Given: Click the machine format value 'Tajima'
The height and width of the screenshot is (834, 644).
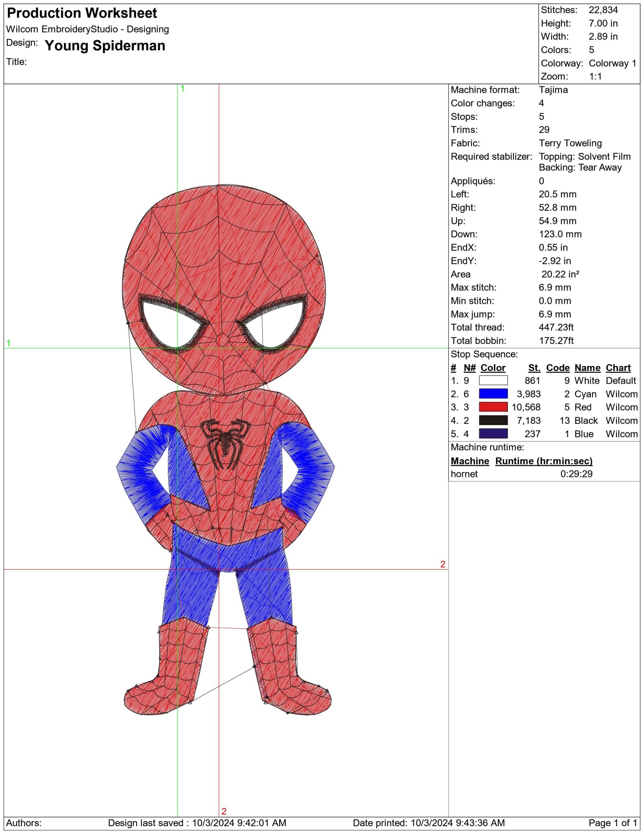Looking at the screenshot, I should pyautogui.click(x=553, y=90).
